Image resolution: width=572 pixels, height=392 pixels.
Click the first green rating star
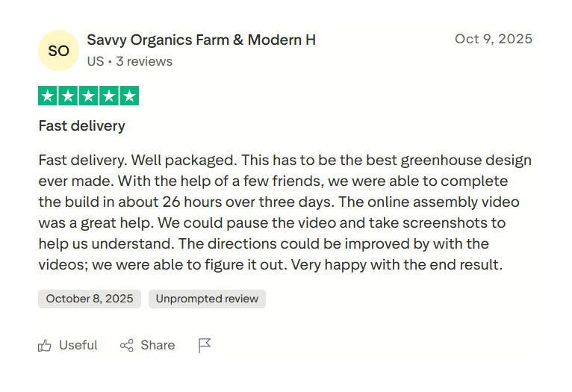coord(48,96)
